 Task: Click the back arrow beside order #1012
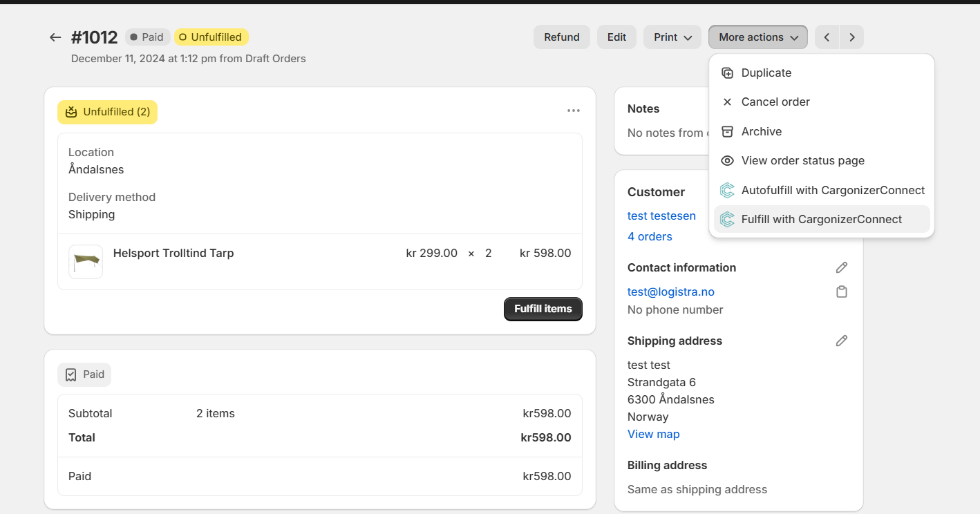[x=55, y=37]
